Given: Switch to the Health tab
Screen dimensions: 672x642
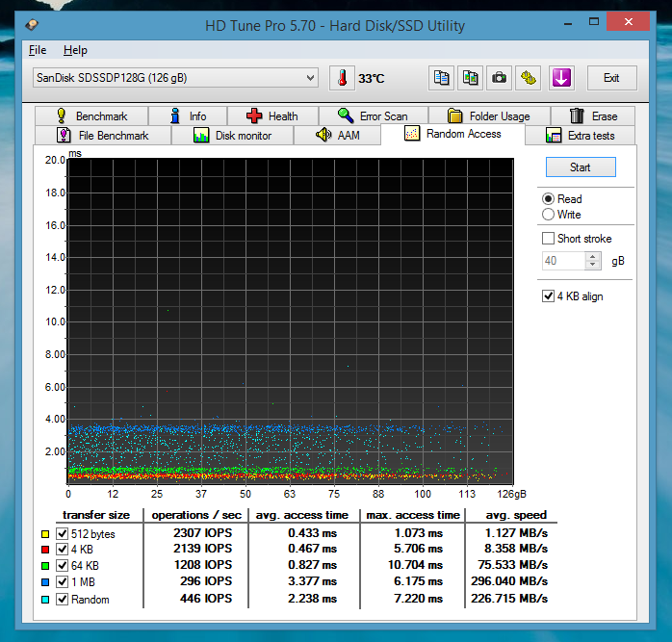Looking at the screenshot, I should (272, 116).
